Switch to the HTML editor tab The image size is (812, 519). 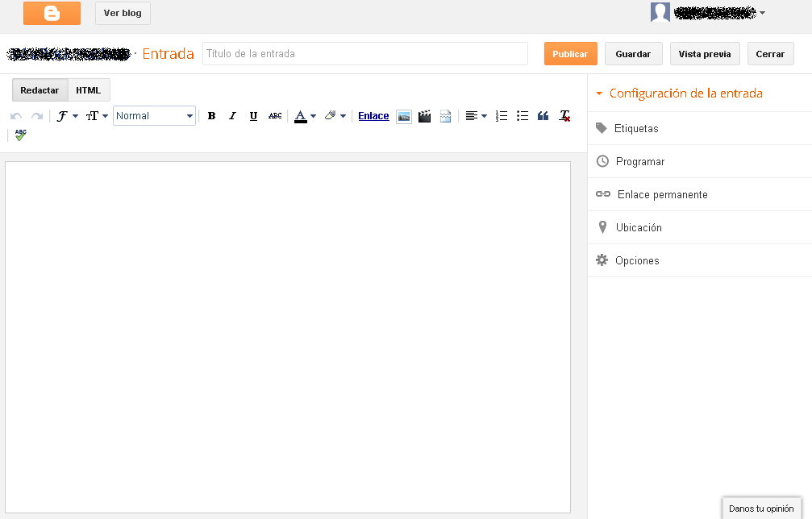[89, 90]
